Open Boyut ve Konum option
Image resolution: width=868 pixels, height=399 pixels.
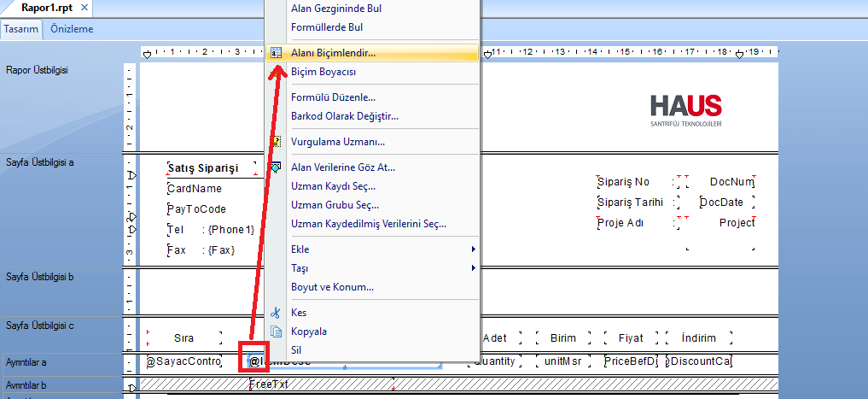(x=332, y=287)
